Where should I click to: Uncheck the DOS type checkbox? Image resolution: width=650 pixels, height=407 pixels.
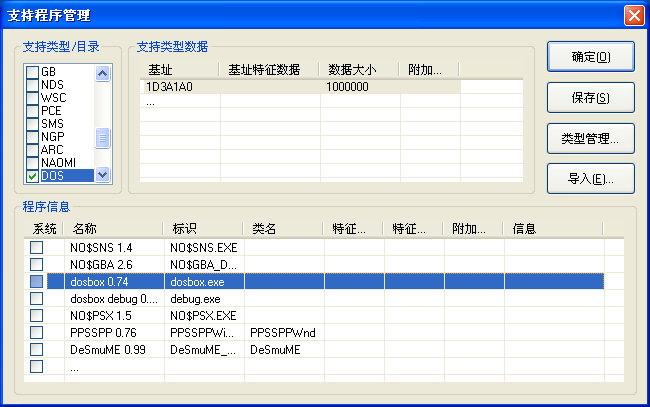(33, 176)
